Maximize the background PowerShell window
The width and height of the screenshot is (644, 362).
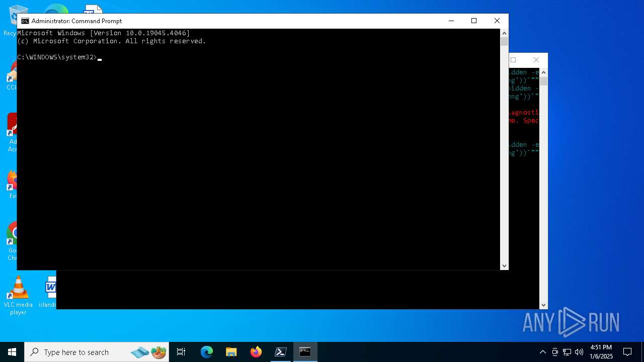point(514,60)
